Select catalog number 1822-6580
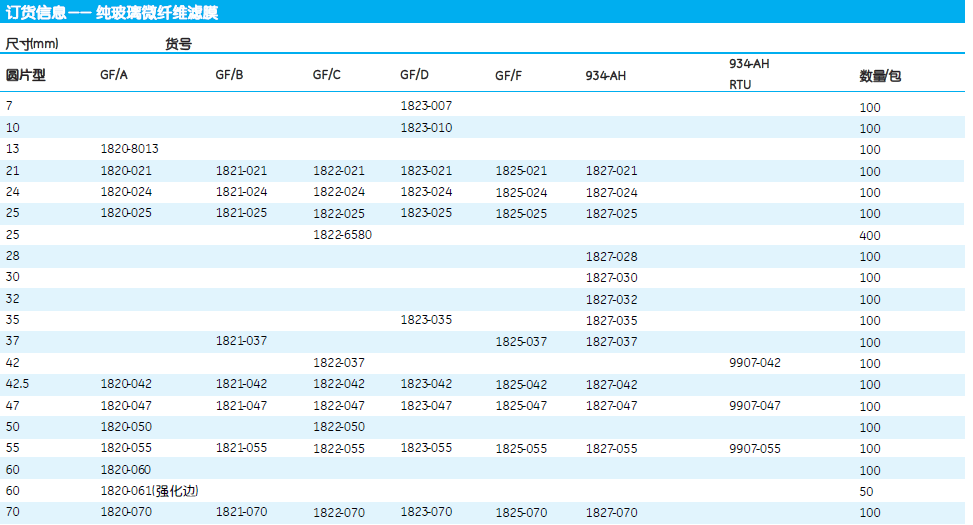973x525 pixels. (x=343, y=235)
